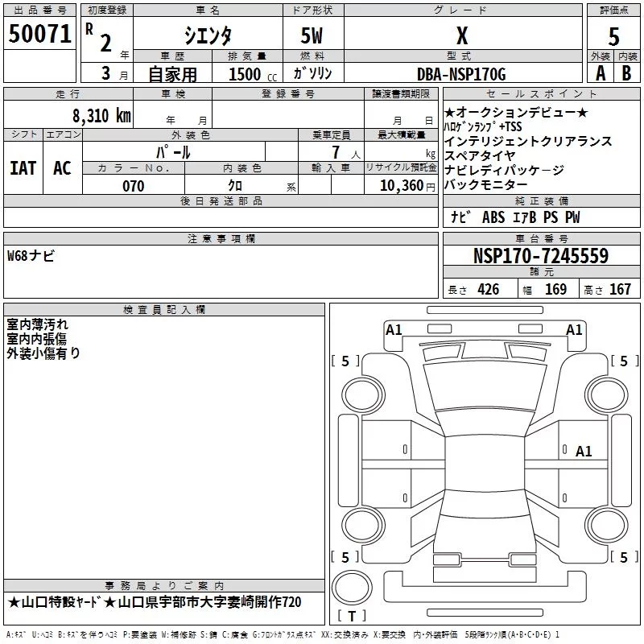Image resolution: width=644 pixels, height=644 pixels.
Task: Click the A1 mark on right door
Action: coord(583,452)
